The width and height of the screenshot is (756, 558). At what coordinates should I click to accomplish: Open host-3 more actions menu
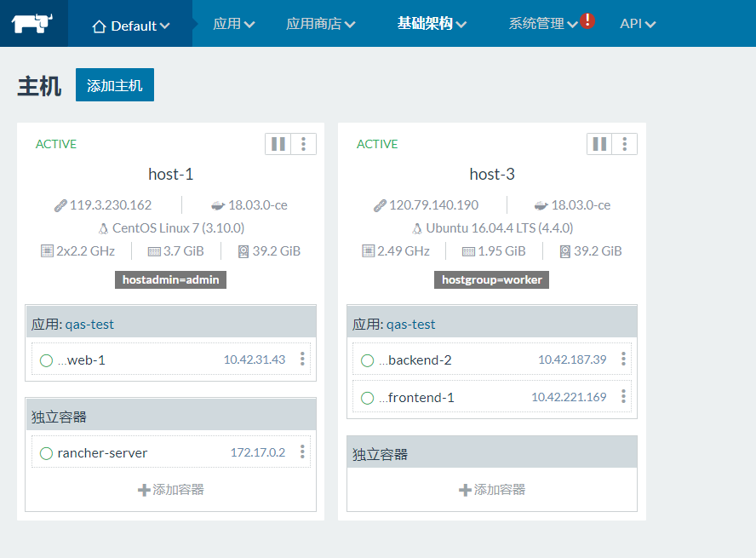pos(624,144)
